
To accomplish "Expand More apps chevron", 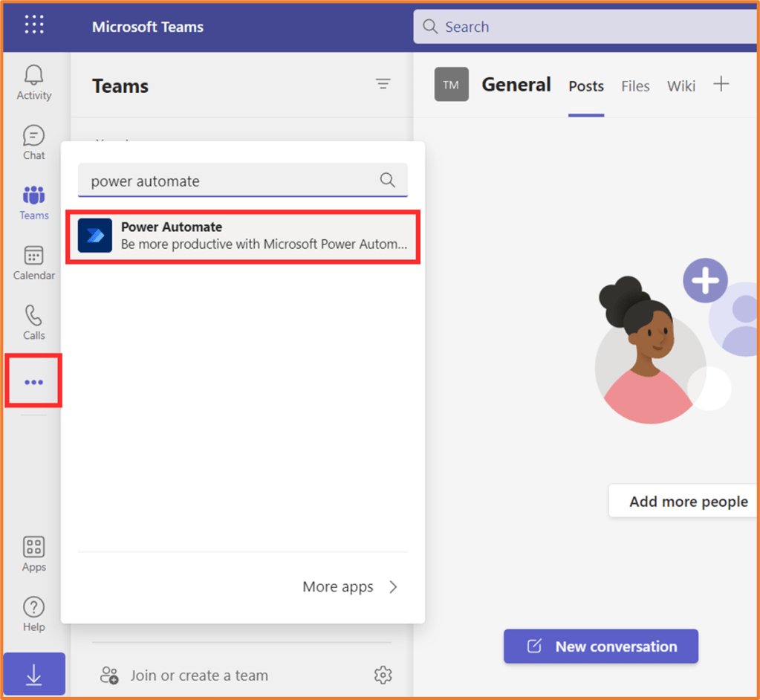I will pyautogui.click(x=392, y=587).
